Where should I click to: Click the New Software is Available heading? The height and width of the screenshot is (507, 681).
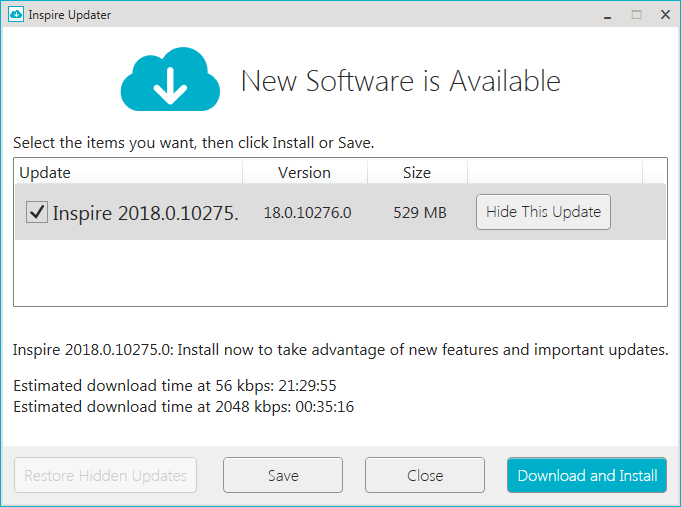pyautogui.click(x=400, y=81)
